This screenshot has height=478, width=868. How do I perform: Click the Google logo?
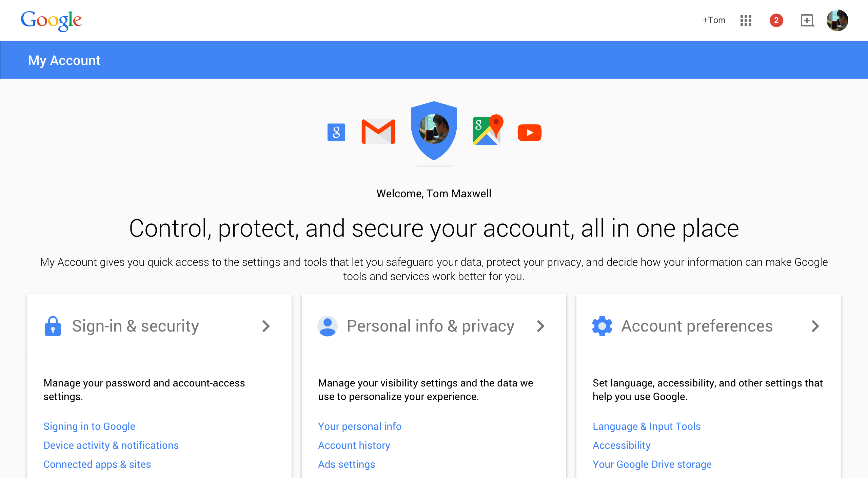pos(51,20)
